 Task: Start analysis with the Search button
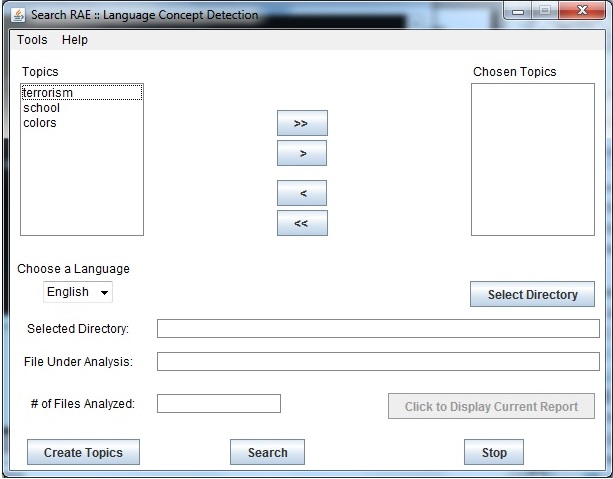(x=267, y=453)
